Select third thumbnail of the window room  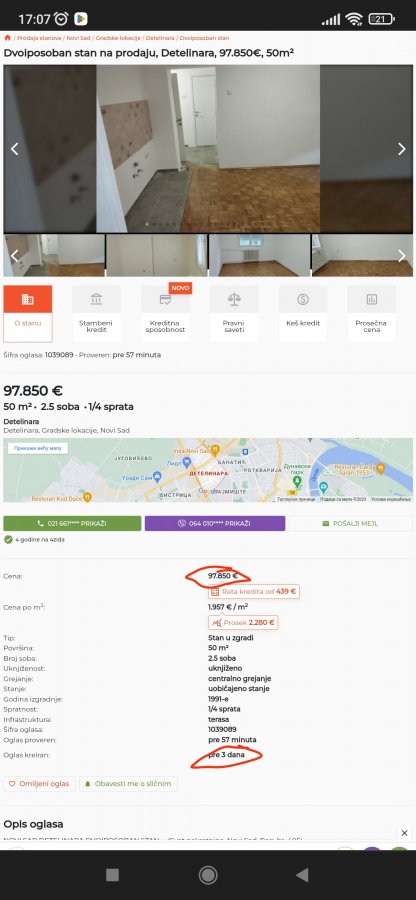tap(259, 255)
